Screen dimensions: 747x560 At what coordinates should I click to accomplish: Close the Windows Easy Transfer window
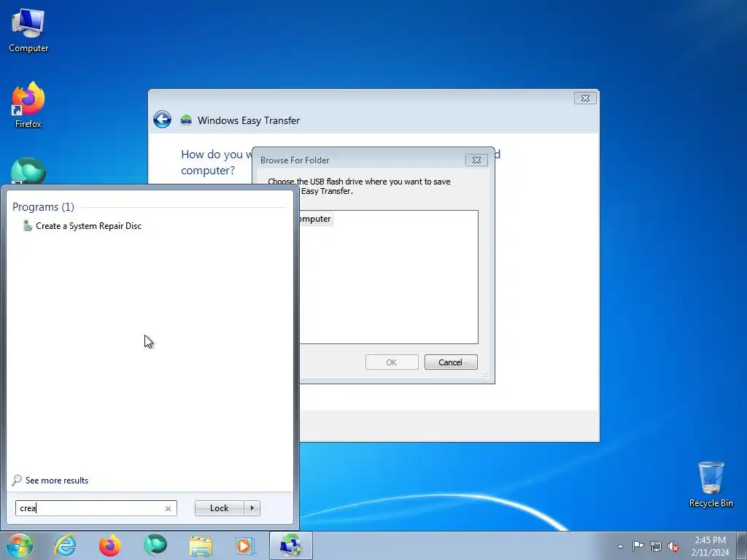pyautogui.click(x=585, y=98)
